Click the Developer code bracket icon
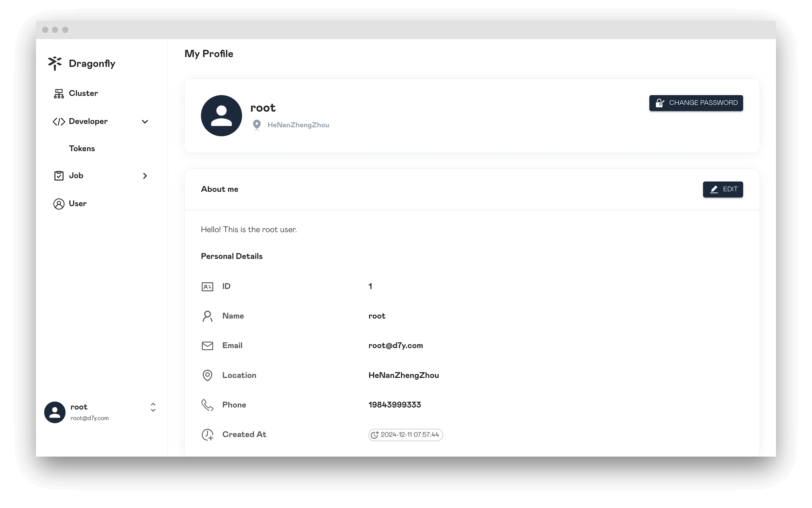 pos(59,121)
